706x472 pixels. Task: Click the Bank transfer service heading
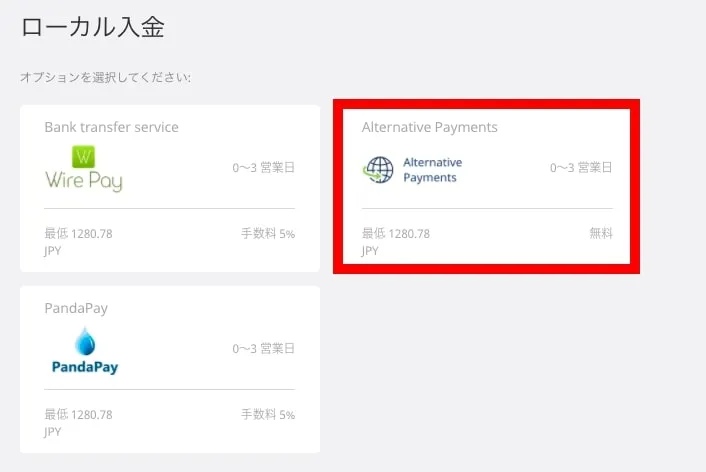tap(112, 127)
